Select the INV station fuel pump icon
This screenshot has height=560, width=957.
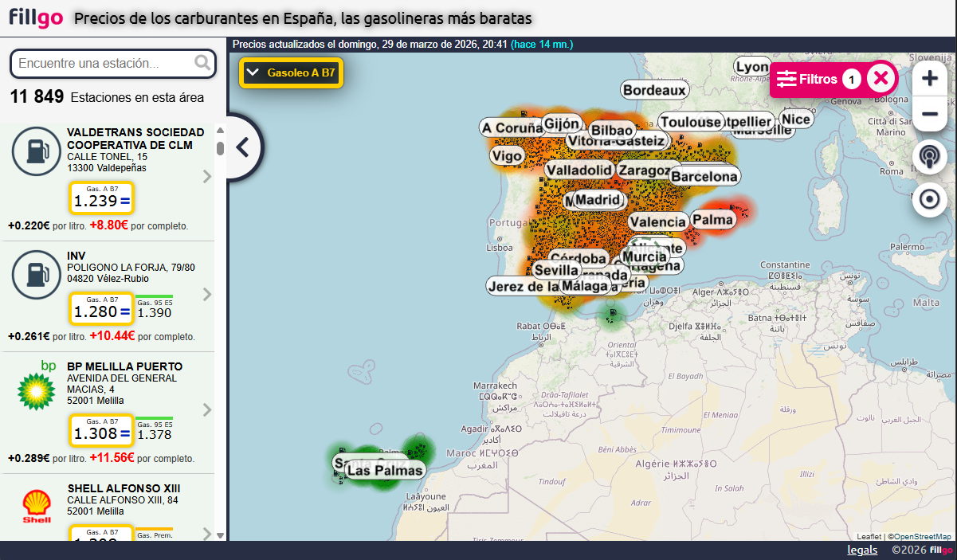coord(36,275)
